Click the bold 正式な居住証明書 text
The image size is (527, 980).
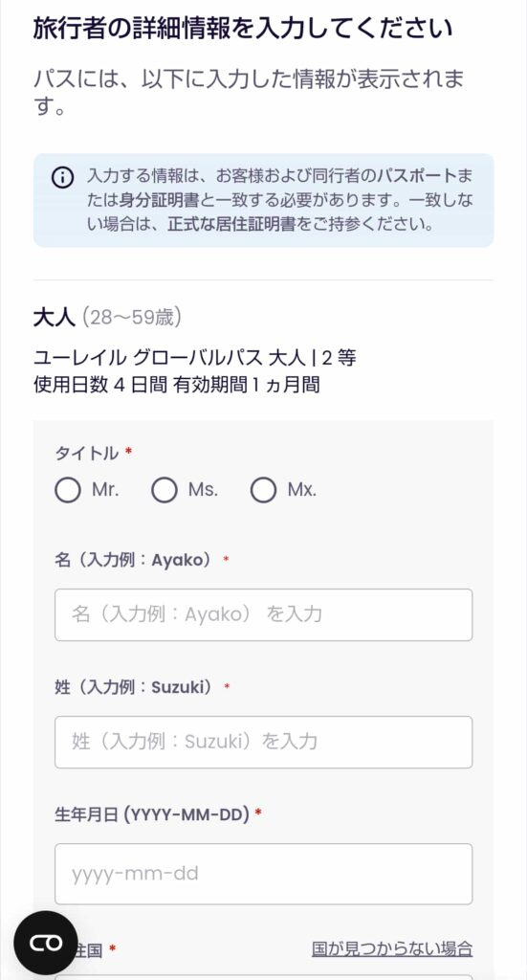231,225
